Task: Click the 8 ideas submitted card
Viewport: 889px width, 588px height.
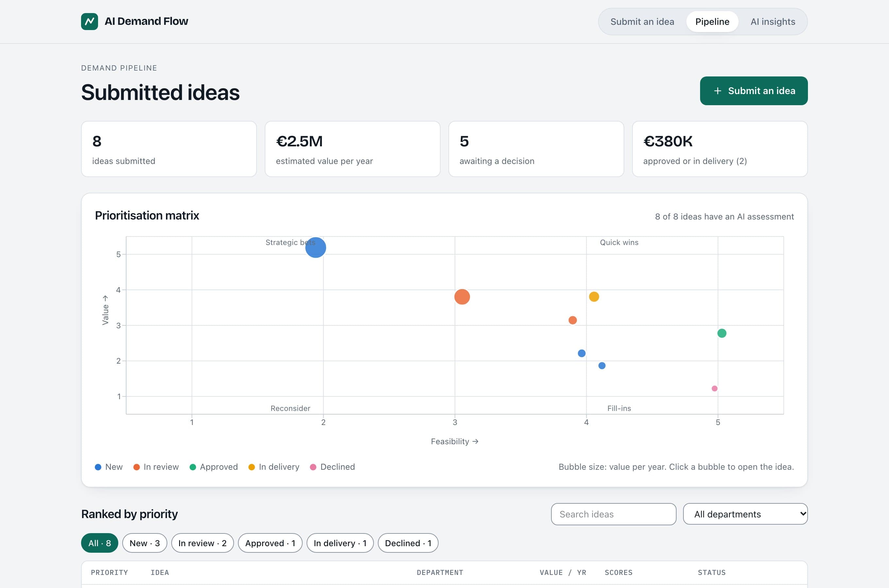Action: click(169, 149)
